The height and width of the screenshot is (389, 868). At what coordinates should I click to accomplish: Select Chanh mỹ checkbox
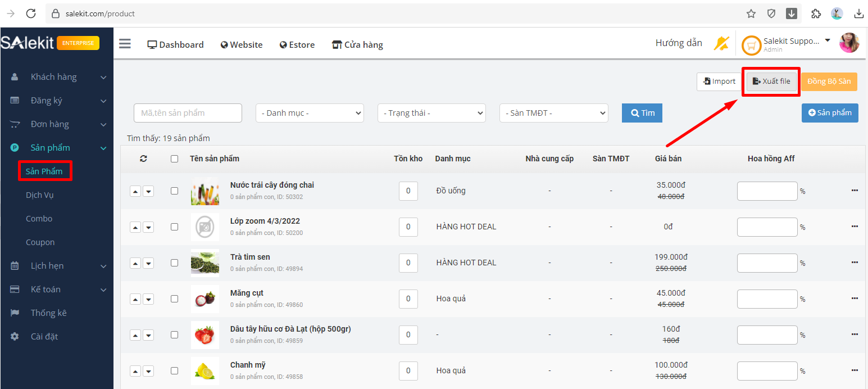pyautogui.click(x=174, y=370)
